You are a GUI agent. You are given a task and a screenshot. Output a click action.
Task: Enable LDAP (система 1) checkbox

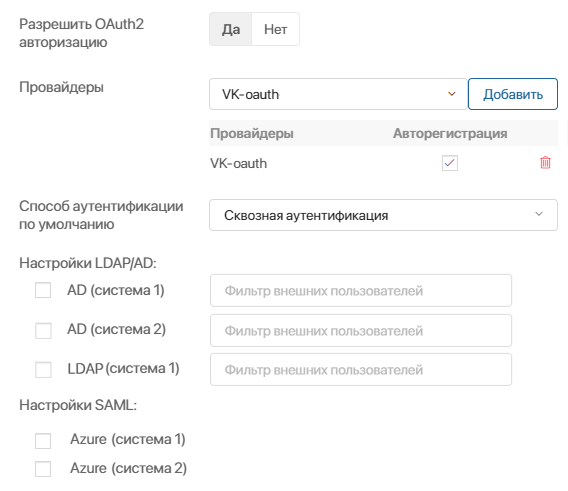pyautogui.click(x=43, y=370)
